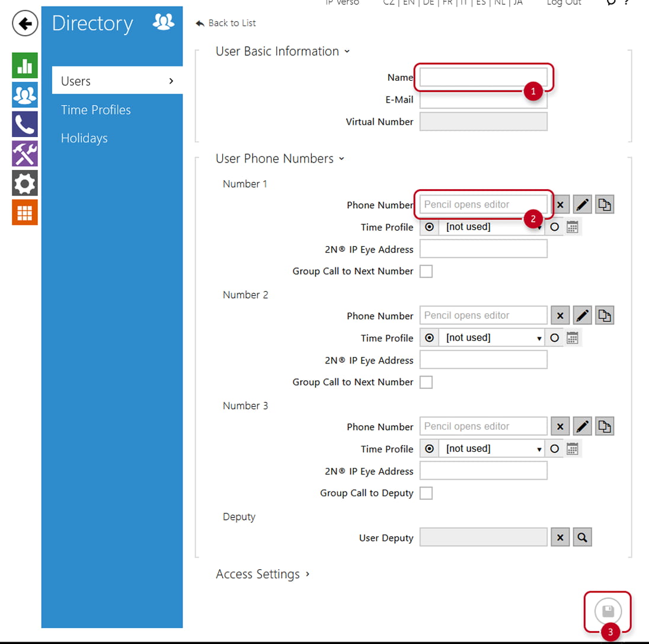This screenshot has width=649, height=644.
Task: Open pencil editor for Number 3 phone
Action: [583, 426]
